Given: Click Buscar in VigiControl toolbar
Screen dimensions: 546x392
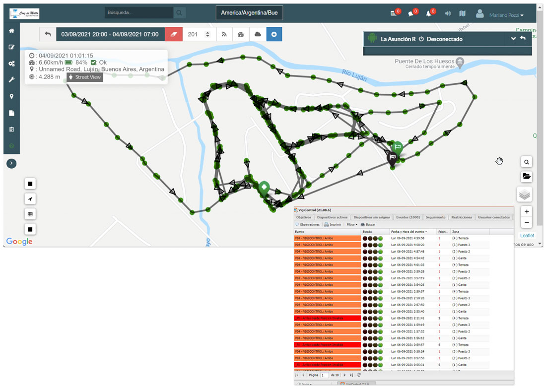Looking at the screenshot, I should click(368, 225).
